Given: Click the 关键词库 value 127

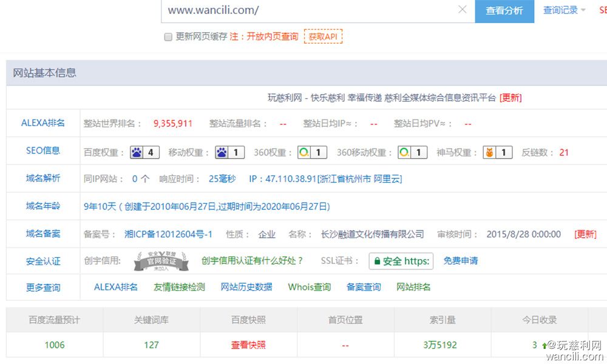Looking at the screenshot, I should click(x=151, y=345).
